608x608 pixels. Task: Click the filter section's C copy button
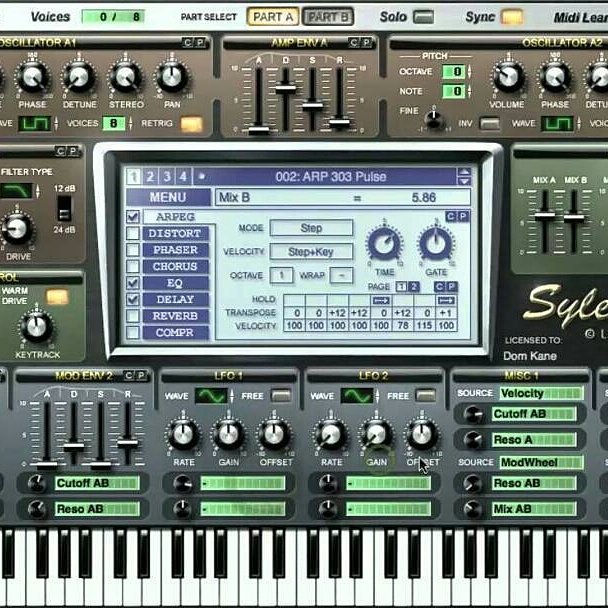click(x=60, y=151)
